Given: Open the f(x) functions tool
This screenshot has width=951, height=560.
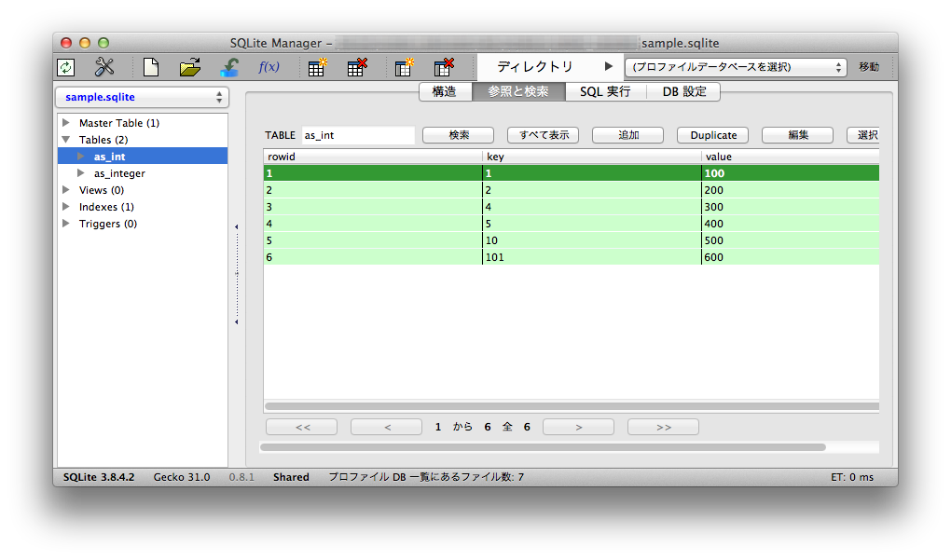Looking at the screenshot, I should [x=269, y=66].
